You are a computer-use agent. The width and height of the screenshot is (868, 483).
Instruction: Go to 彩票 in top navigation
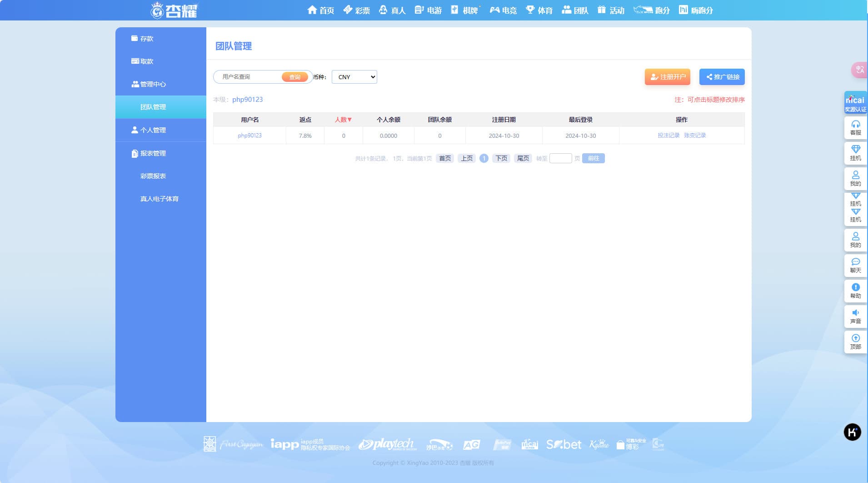[x=357, y=10]
